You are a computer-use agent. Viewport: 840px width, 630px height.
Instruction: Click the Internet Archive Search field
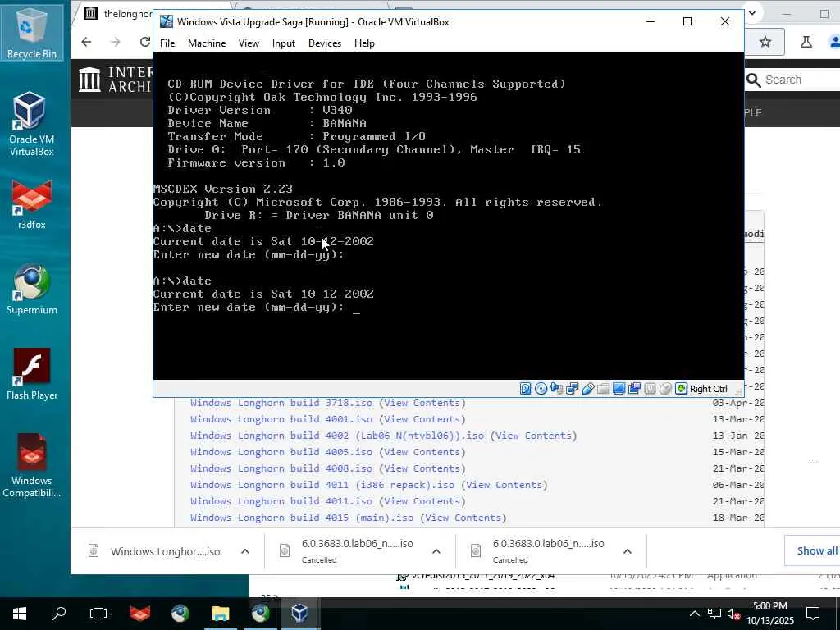[x=793, y=80]
